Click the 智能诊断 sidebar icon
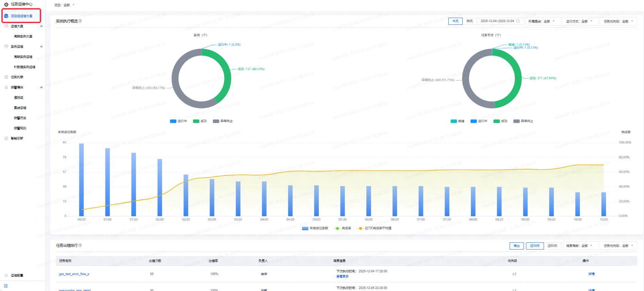This screenshot has width=644, height=291. click(x=6, y=138)
